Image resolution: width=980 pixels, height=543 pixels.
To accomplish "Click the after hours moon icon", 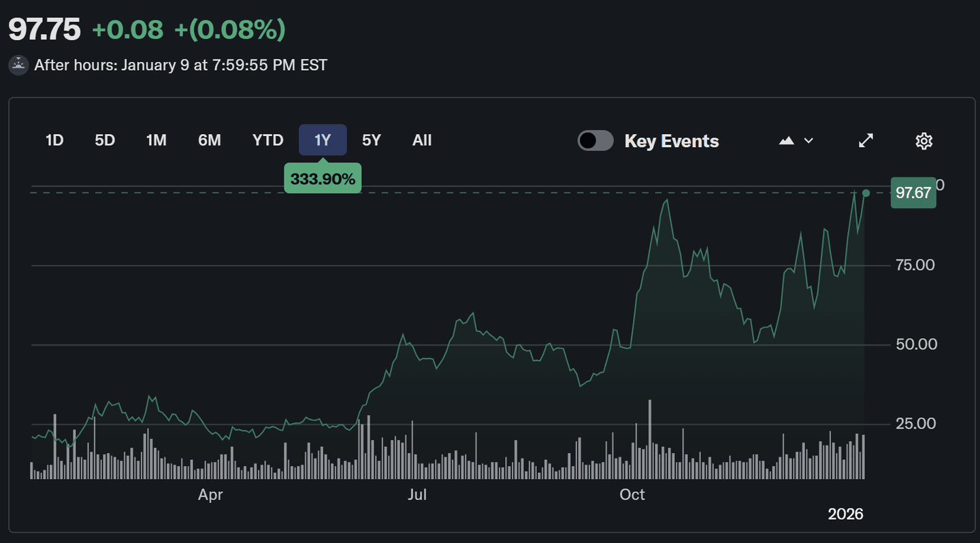I will click(18, 65).
